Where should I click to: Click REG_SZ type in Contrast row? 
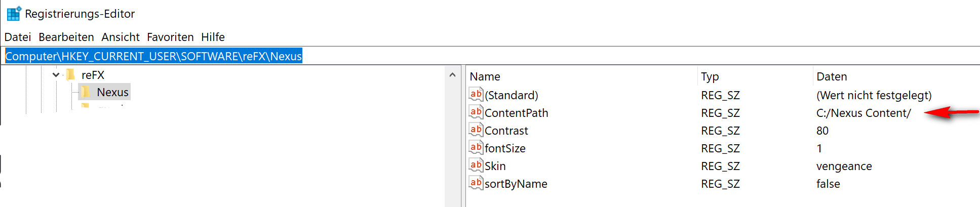point(720,131)
